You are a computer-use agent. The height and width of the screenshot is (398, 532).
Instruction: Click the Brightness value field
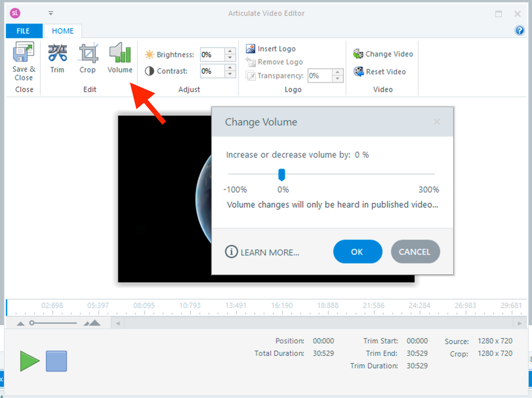pos(212,54)
